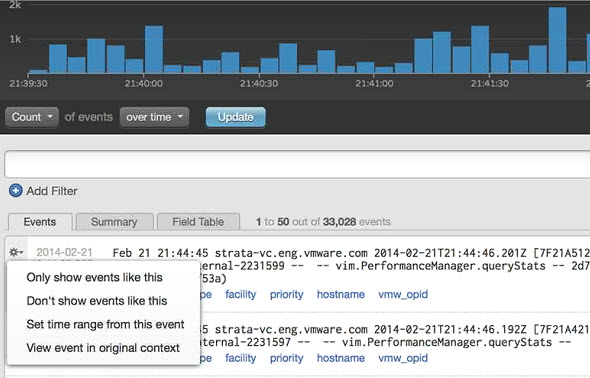590x378 pixels.
Task: Click hostname field in first event
Action: 341,294
